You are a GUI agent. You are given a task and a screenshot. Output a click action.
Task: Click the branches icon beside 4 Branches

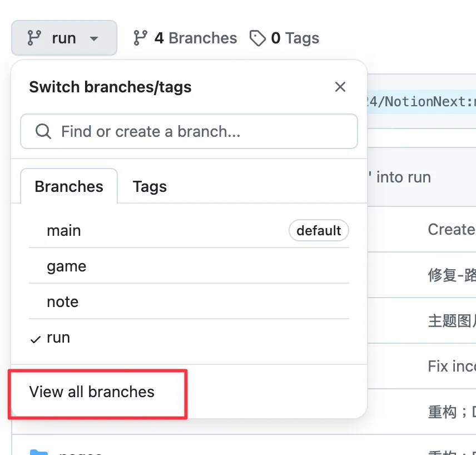pyautogui.click(x=140, y=38)
